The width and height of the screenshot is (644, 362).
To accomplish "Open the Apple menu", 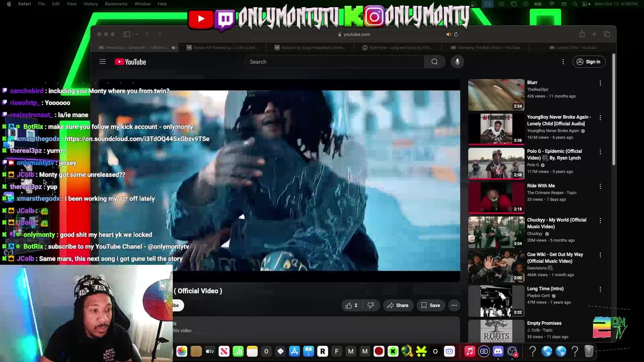I will [9, 4].
